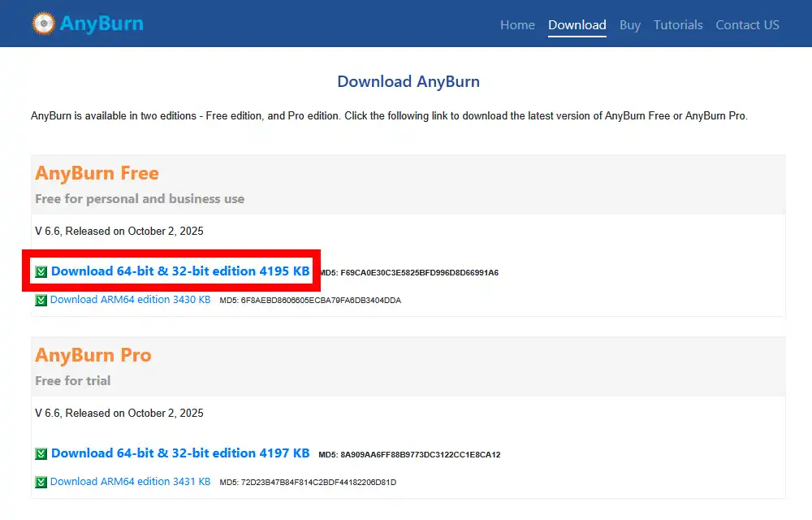The width and height of the screenshot is (812, 520).
Task: Download AnyBurn Pro ARM64 edition 3431 KB
Action: [x=130, y=482]
